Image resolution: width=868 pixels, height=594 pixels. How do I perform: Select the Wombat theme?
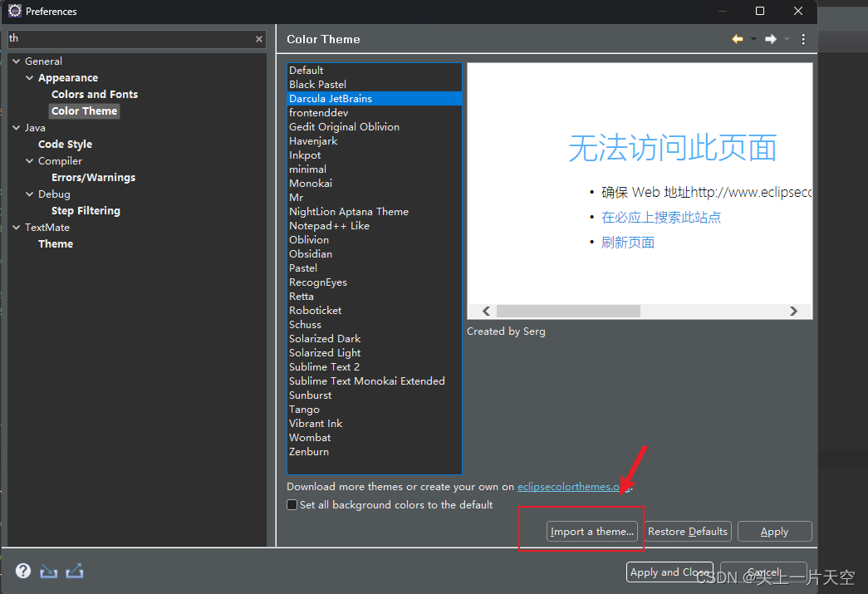click(375, 437)
